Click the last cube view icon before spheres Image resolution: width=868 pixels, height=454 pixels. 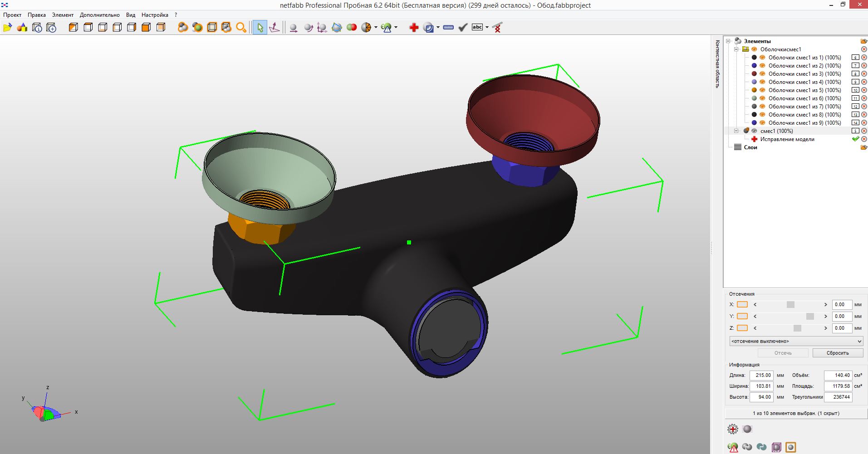[161, 28]
